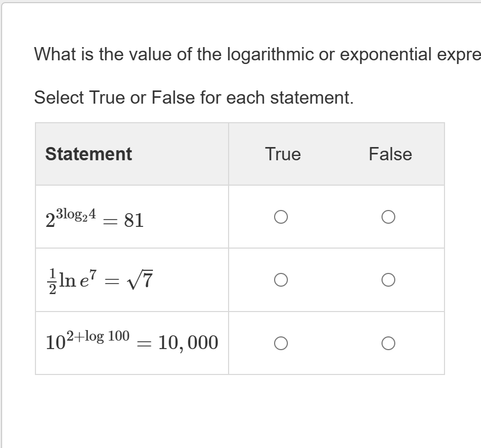Choose True for 10^(2+log 100) = 10,000
The height and width of the screenshot is (448, 481).
pos(282,342)
